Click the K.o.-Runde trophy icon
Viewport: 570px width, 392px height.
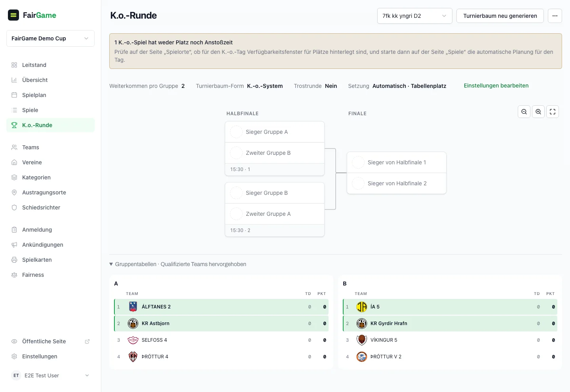[14, 125]
